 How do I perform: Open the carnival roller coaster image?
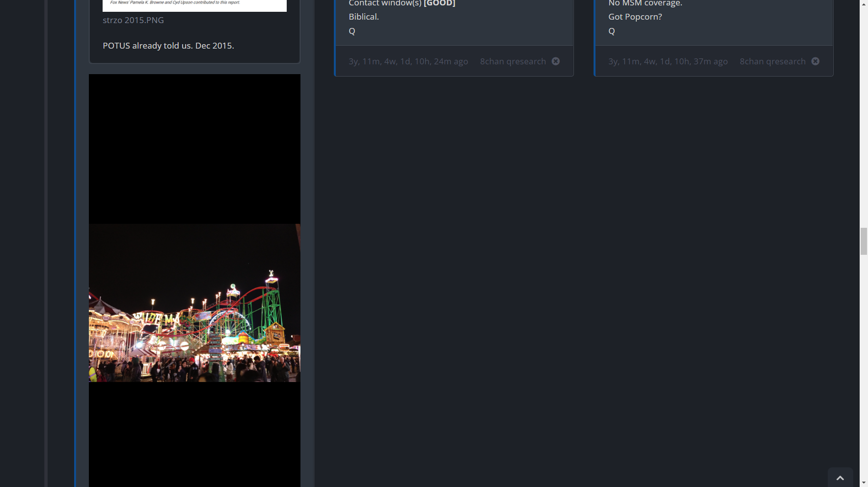[194, 302]
